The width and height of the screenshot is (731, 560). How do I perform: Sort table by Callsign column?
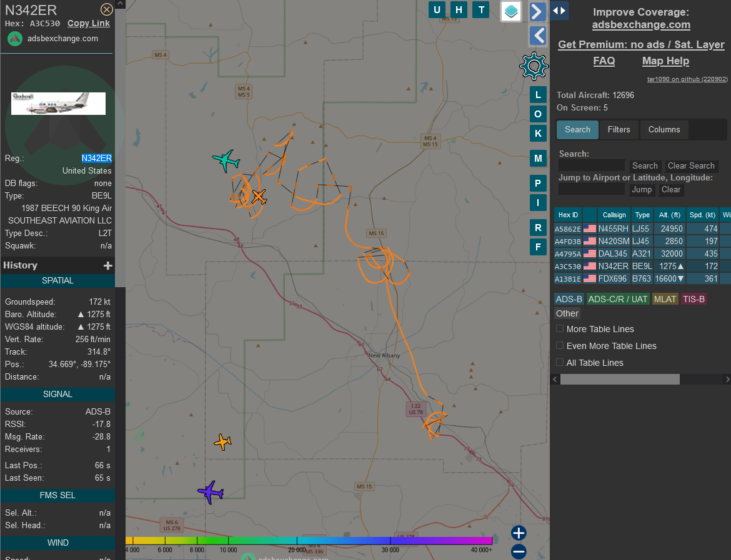(x=614, y=215)
